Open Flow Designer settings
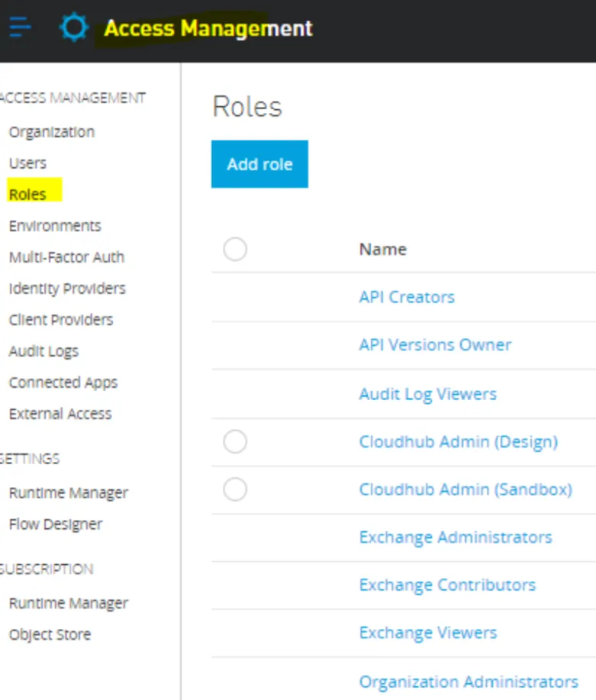The width and height of the screenshot is (596, 700). (x=56, y=524)
